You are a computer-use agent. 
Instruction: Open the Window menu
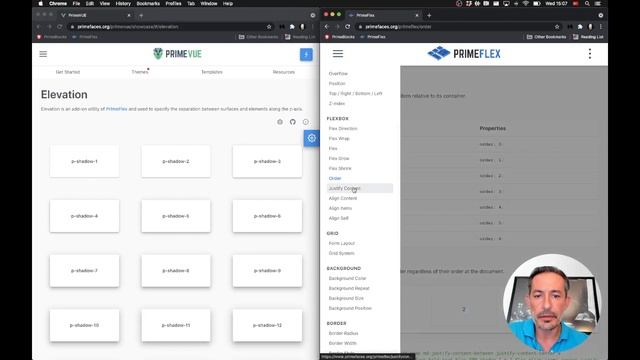click(x=209, y=4)
